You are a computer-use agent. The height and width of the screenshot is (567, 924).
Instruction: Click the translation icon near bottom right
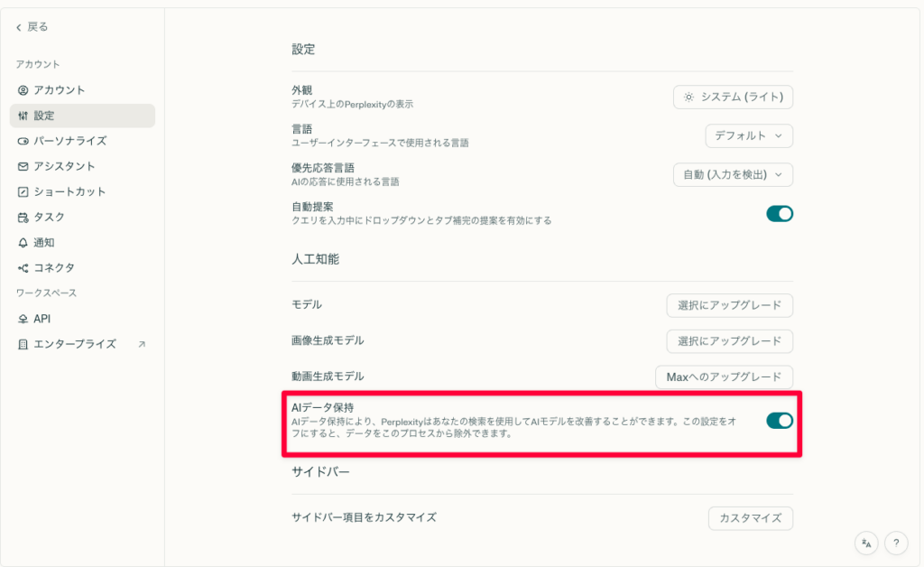coord(865,543)
